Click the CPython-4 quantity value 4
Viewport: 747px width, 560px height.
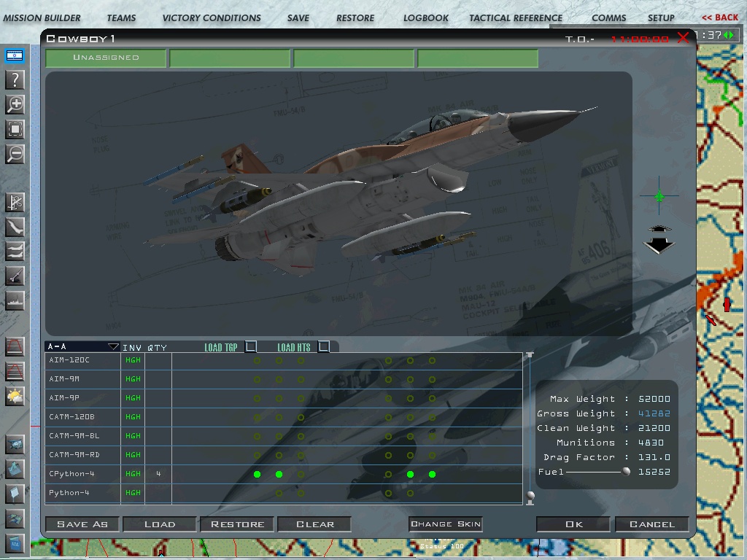coord(158,474)
